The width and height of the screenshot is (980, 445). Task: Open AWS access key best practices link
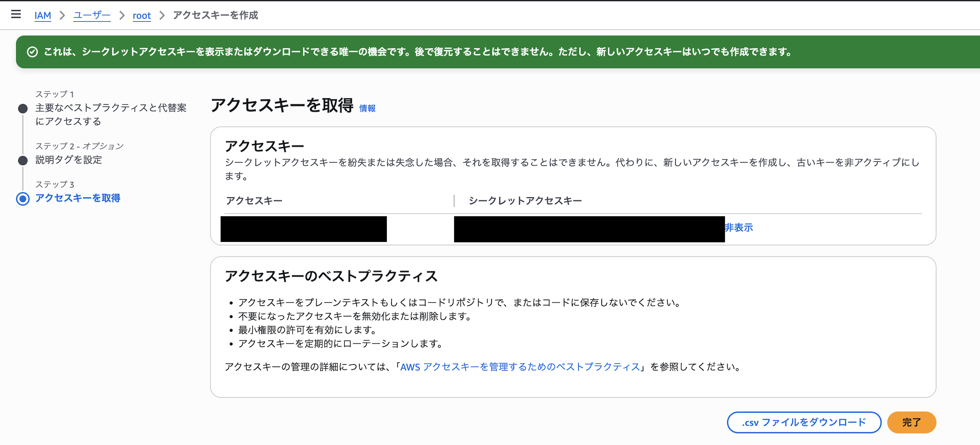tap(520, 367)
